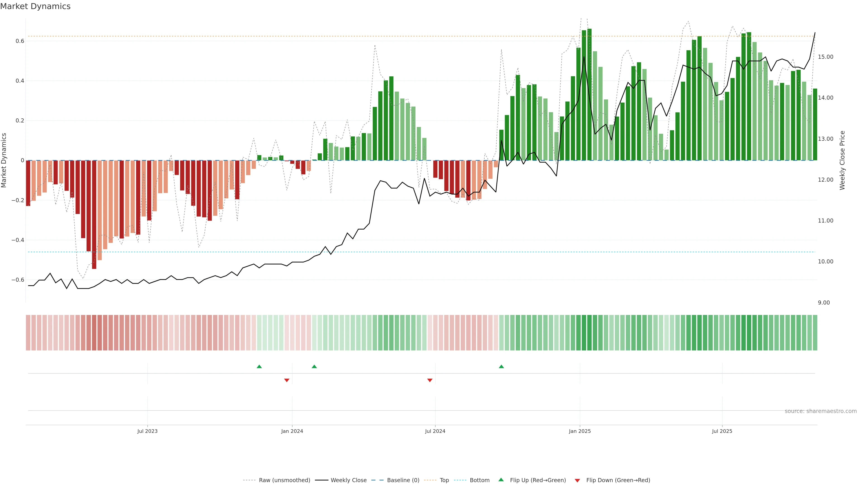Viewport: 868px width, 488px height.
Task: Click the red flip-down triangle near Jan 2024
Action: click(287, 380)
